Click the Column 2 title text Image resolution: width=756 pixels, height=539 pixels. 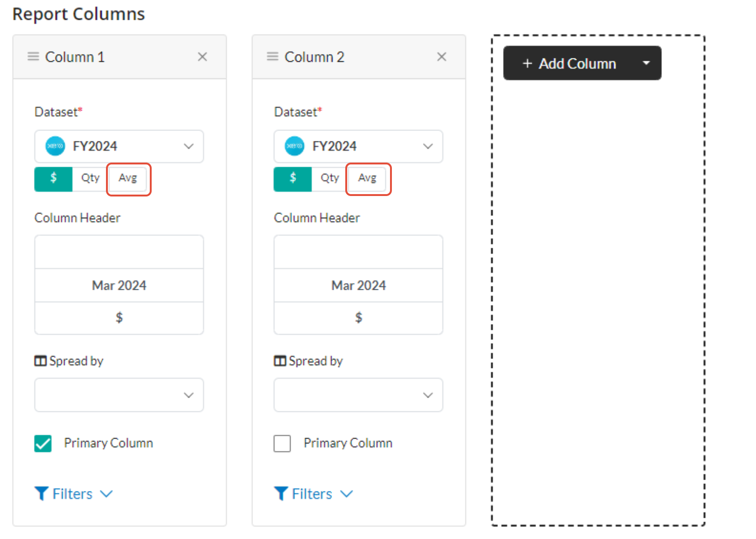coord(315,57)
